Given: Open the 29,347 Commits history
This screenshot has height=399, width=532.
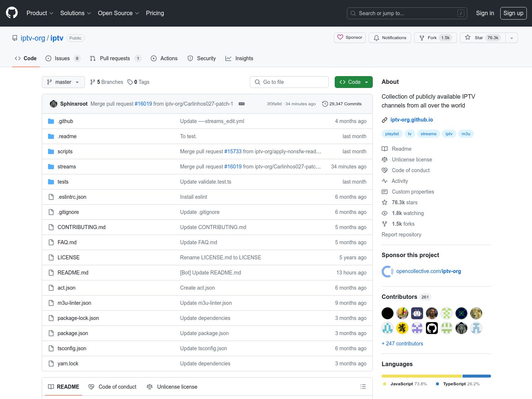Looking at the screenshot, I should pyautogui.click(x=342, y=104).
